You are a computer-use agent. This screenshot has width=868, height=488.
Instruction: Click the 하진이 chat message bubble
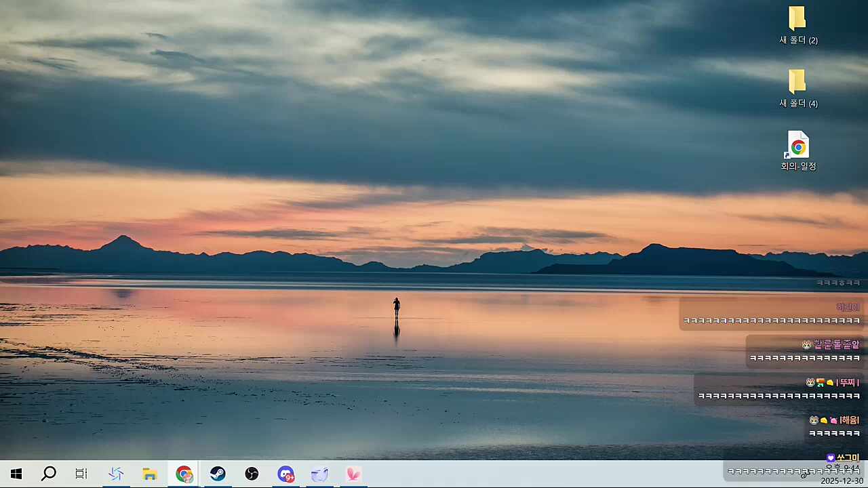[x=771, y=314]
